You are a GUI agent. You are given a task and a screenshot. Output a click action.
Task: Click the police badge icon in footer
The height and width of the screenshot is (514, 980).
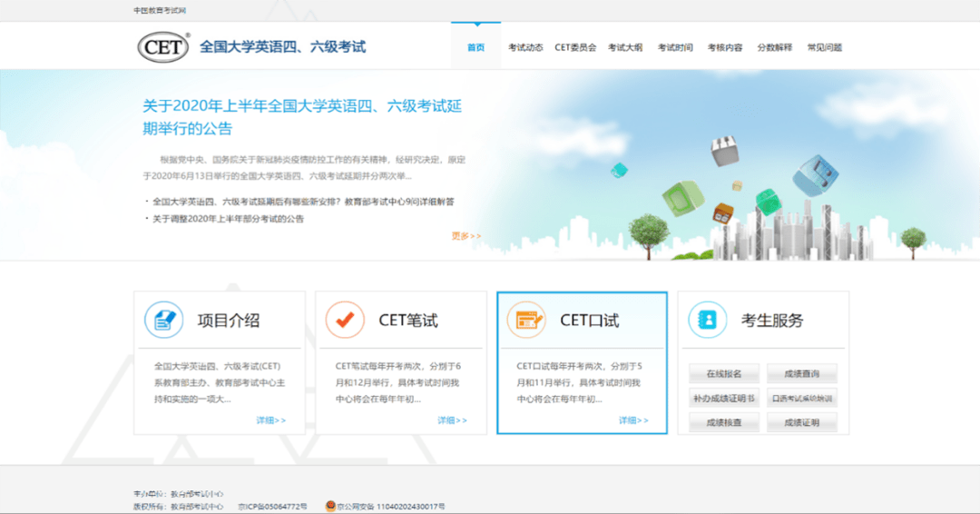coord(330,506)
